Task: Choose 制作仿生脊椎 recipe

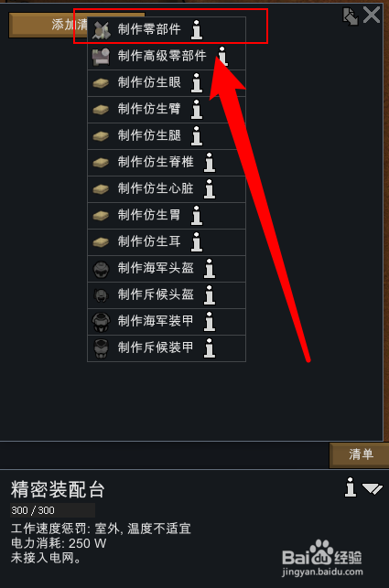Action: click(167, 163)
